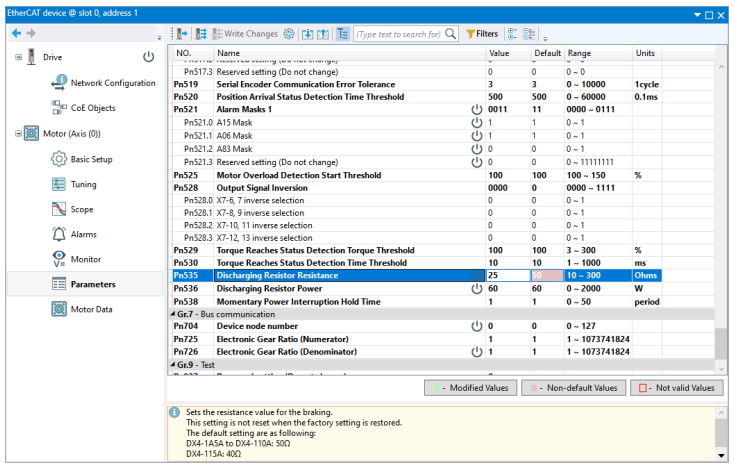Screen dimensions: 735x466
Task: Click the Units column header
Action: 646,53
